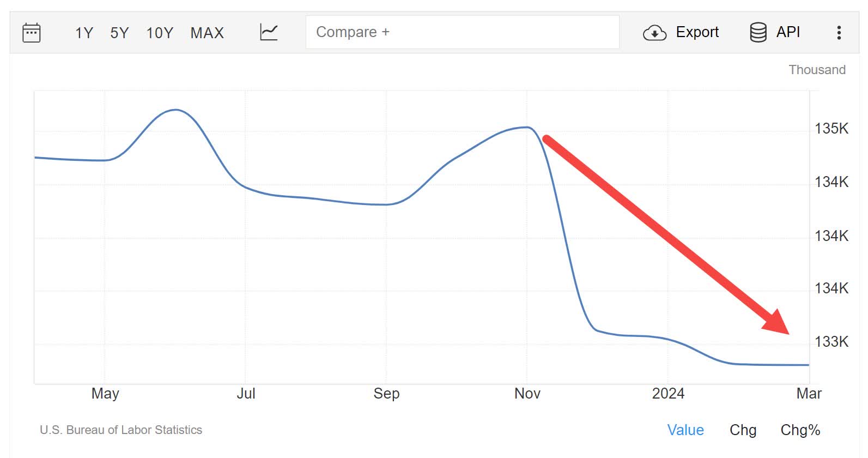868x458 pixels.
Task: Click the chart type line icon
Action: pos(268,32)
